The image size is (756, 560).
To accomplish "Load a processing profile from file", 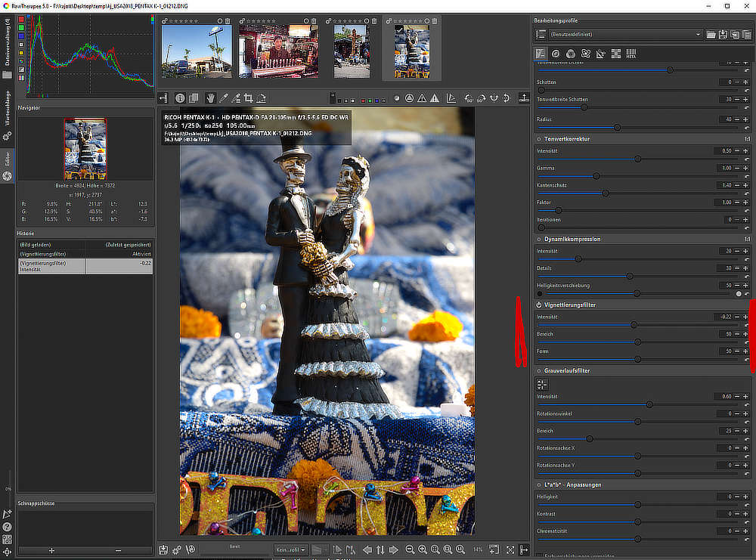I will coord(711,34).
